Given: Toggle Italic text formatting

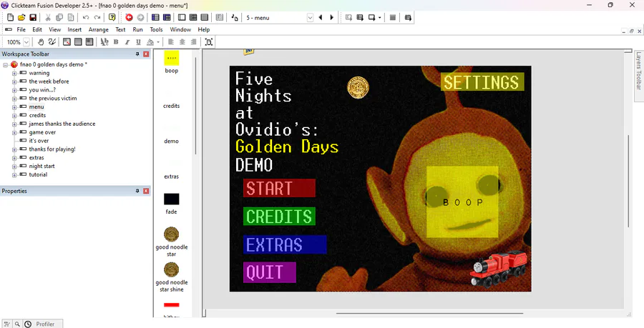Looking at the screenshot, I should (127, 42).
